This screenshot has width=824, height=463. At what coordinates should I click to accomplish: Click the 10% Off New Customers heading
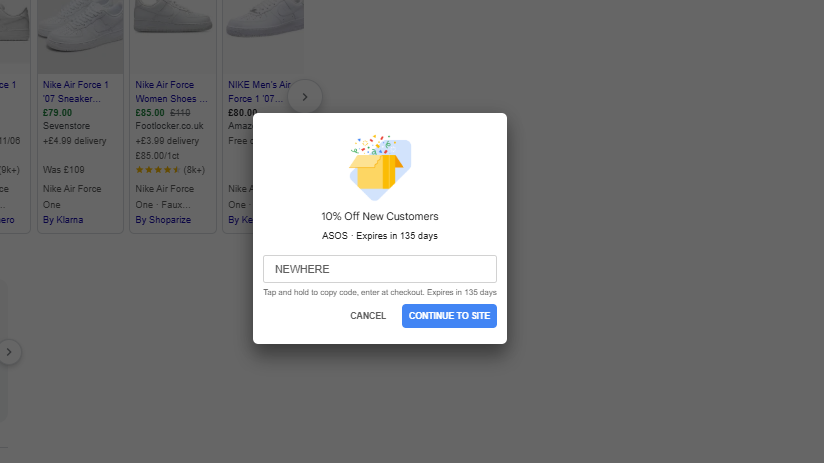click(380, 217)
